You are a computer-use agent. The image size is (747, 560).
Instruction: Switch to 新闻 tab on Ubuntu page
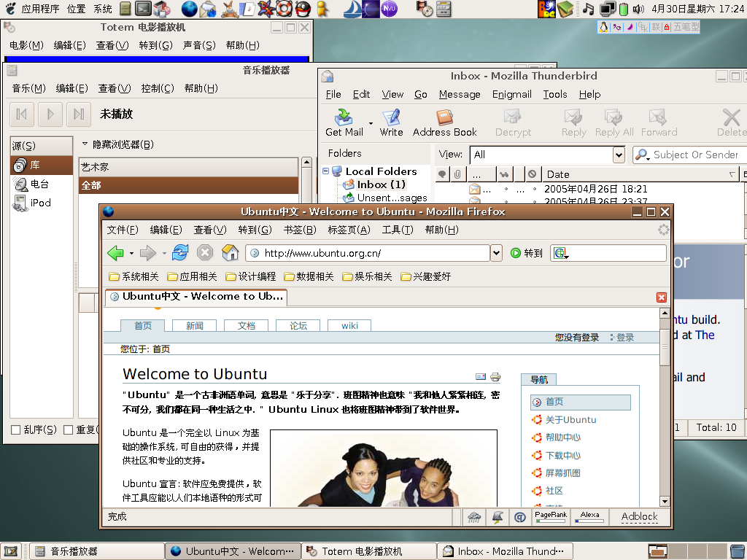coord(194,325)
